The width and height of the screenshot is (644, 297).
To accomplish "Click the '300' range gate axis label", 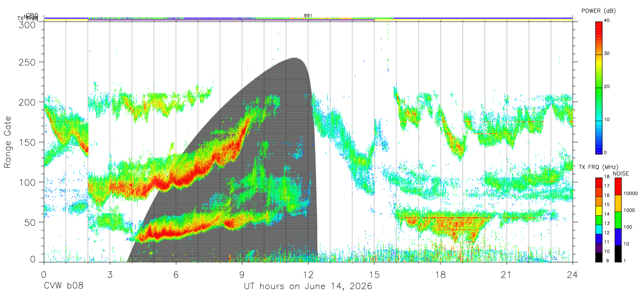I will pyautogui.click(x=27, y=25).
